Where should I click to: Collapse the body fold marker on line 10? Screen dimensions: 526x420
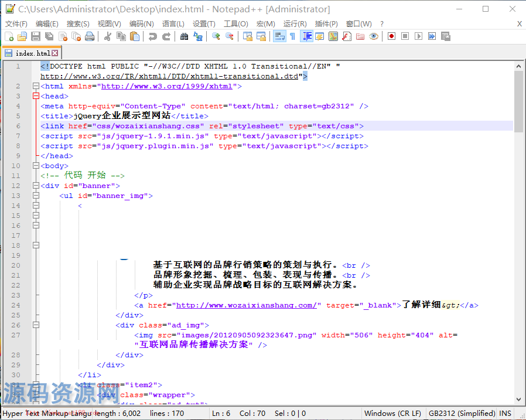[x=36, y=166]
